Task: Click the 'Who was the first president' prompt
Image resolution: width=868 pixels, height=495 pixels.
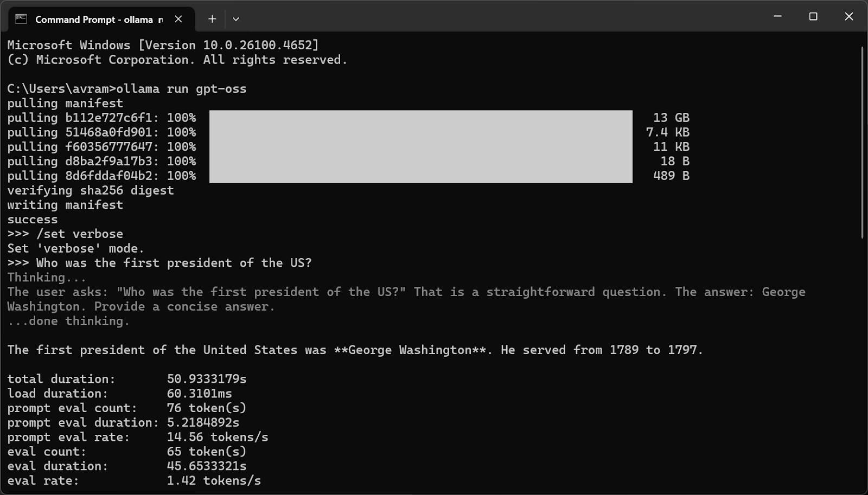Action: [174, 263]
